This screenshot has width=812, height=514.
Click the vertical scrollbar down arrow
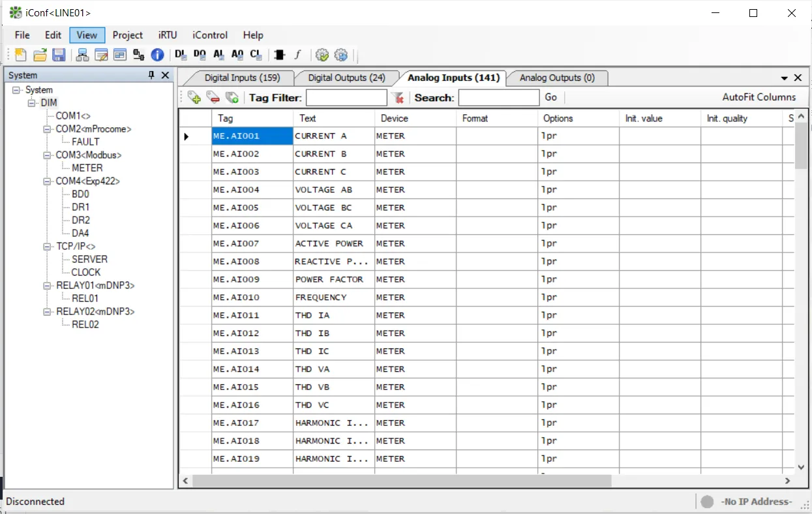click(802, 467)
